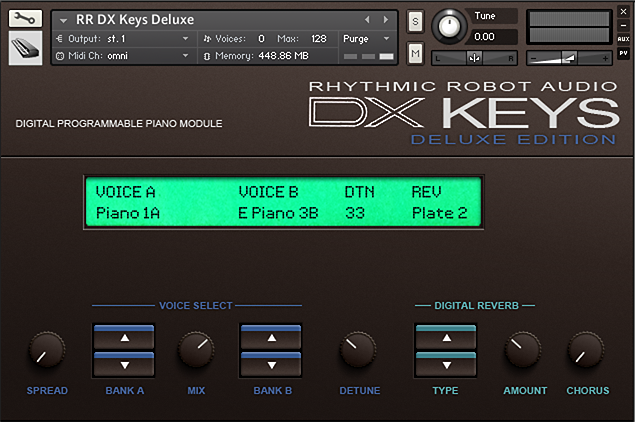
Task: Expand the instrument name header arrow
Action: 63,20
